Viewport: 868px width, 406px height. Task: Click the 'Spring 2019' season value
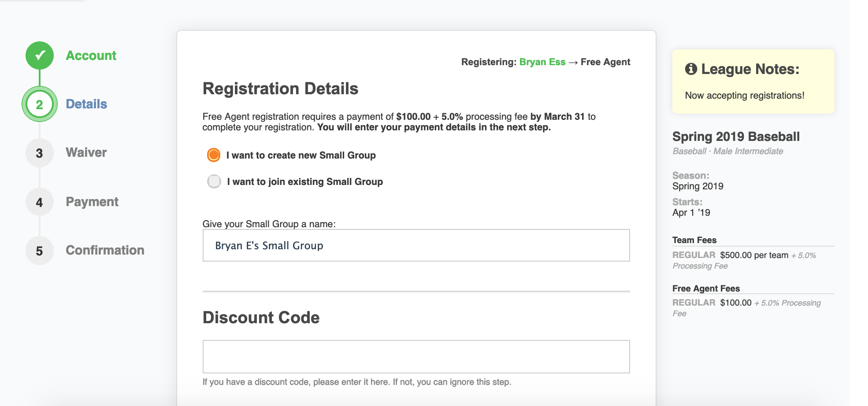coord(698,186)
